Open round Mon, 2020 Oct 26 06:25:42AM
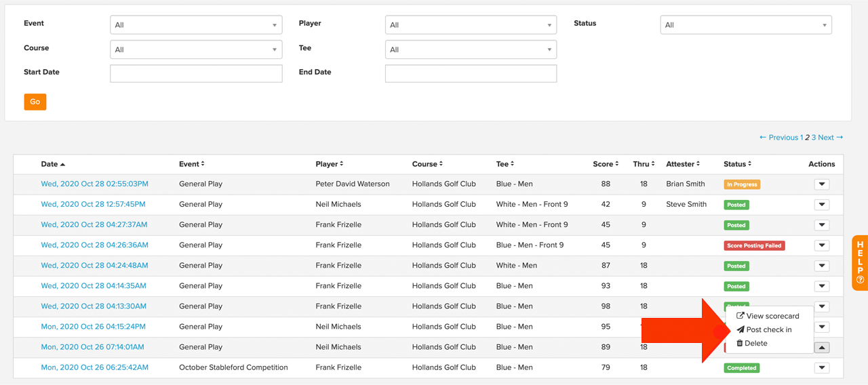The height and width of the screenshot is (385, 868). pyautogui.click(x=94, y=367)
